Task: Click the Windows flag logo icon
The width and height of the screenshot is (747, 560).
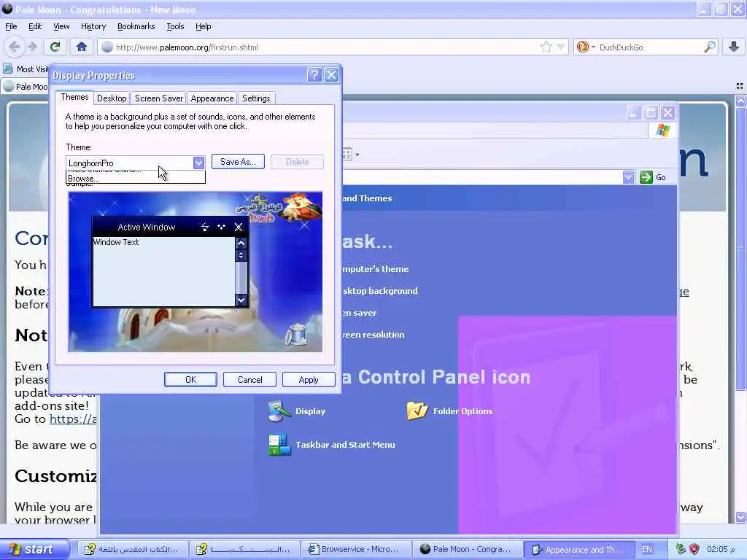Action: coord(662,130)
